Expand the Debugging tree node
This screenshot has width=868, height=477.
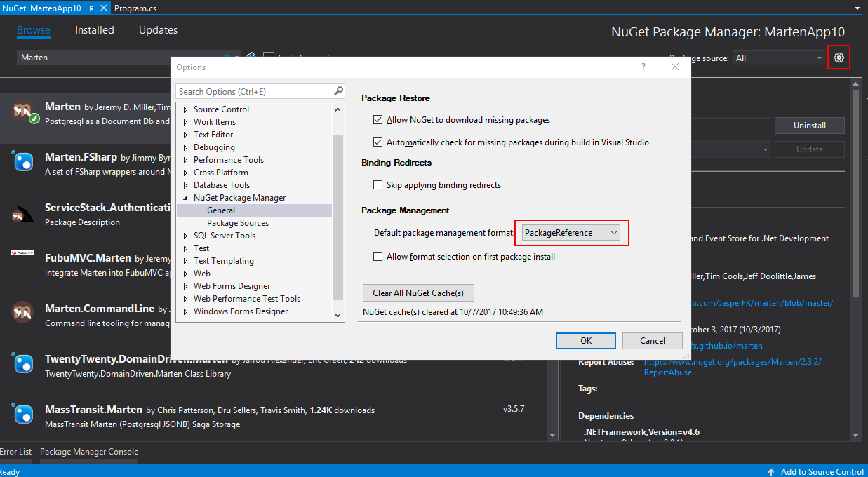(186, 147)
